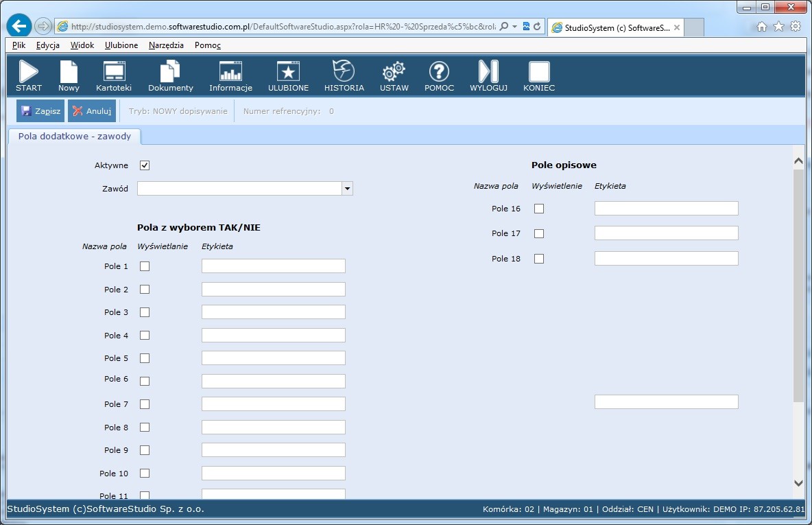Open browser Favorites star icon
The width and height of the screenshot is (812, 525).
(778, 27)
